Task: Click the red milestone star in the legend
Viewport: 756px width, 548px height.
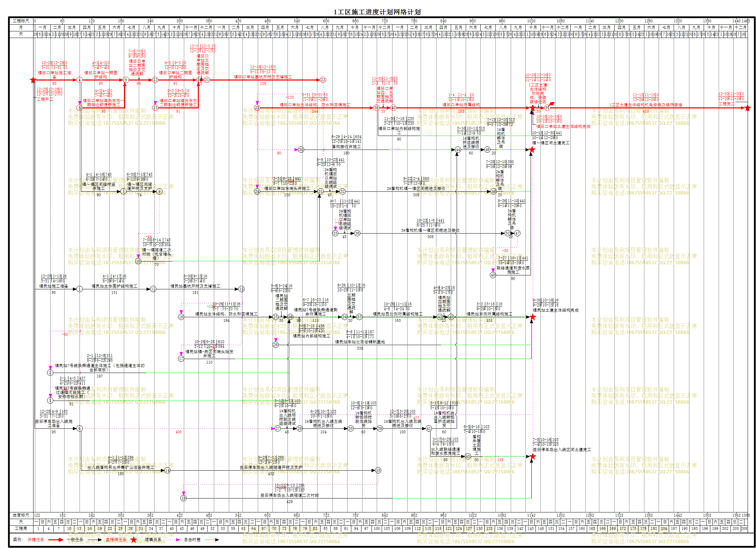Action: click(x=133, y=540)
